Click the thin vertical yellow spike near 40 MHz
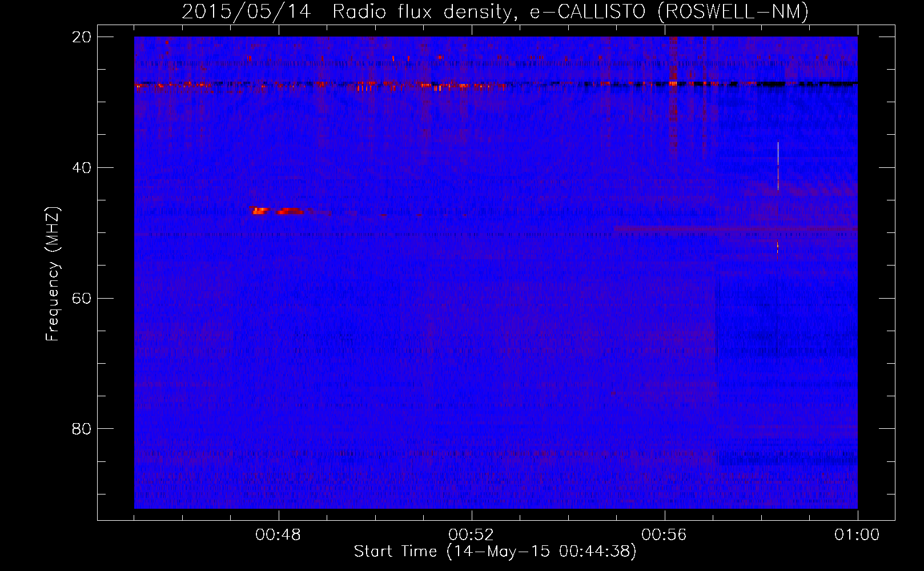This screenshot has height=571, width=924. pyautogui.click(x=778, y=166)
